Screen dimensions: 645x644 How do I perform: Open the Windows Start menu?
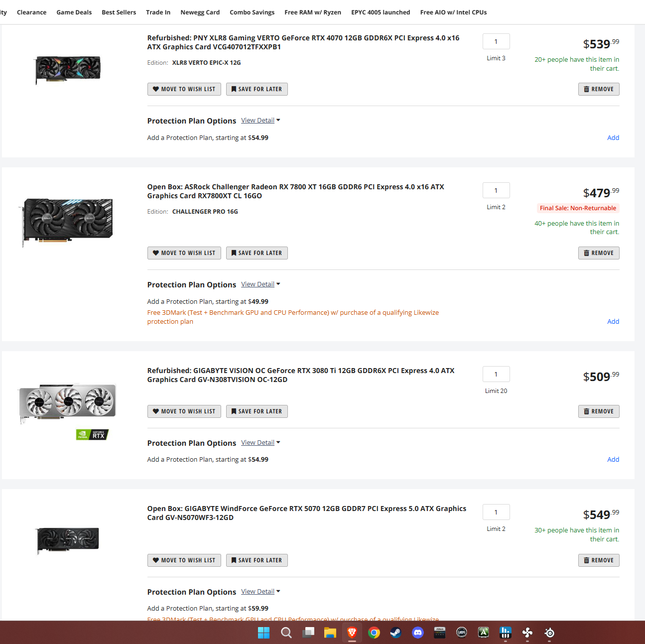pyautogui.click(x=264, y=633)
